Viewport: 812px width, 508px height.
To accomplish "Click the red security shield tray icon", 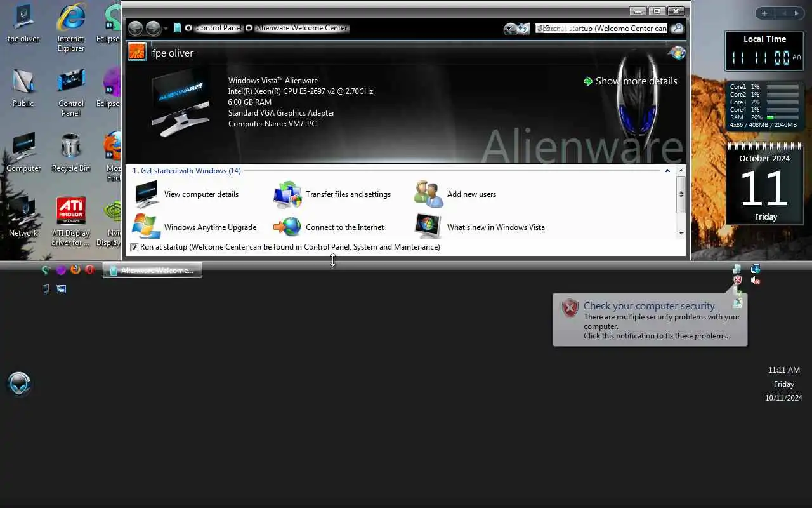I will point(737,280).
